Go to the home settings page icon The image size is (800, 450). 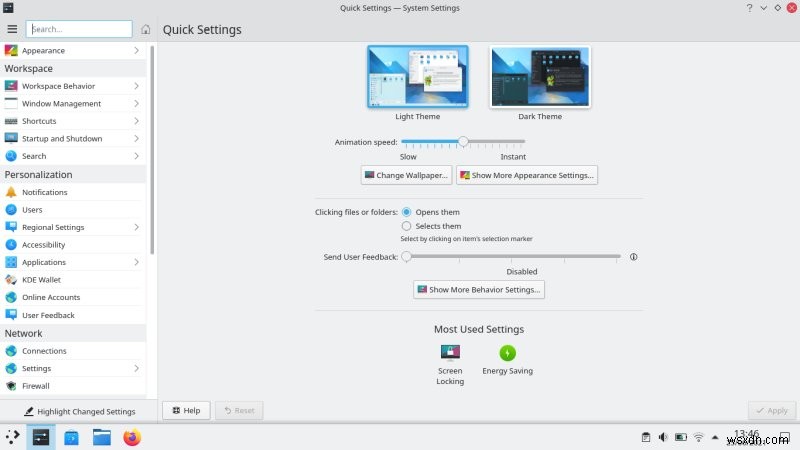point(145,29)
